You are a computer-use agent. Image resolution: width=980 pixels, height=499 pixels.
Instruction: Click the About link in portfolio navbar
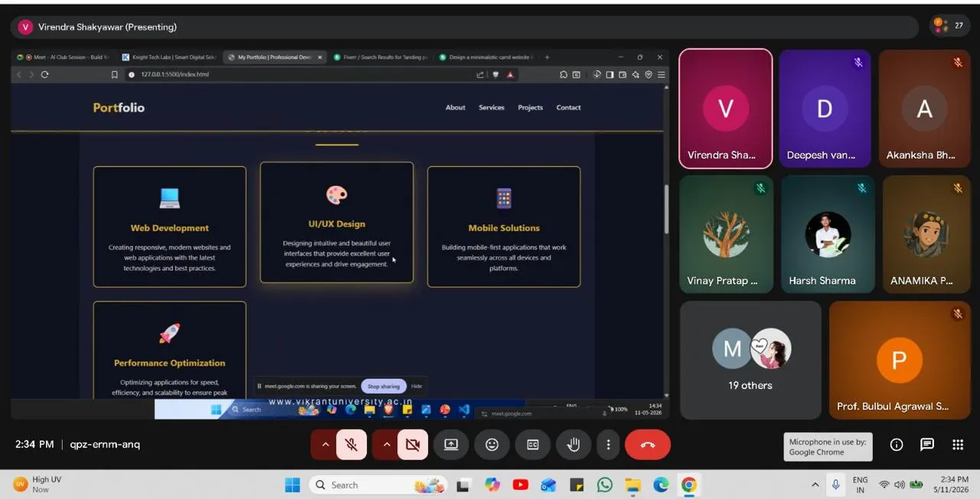tap(456, 108)
